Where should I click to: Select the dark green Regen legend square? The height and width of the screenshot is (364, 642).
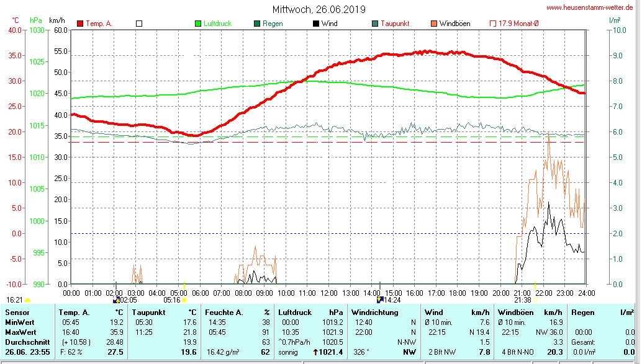257,24
